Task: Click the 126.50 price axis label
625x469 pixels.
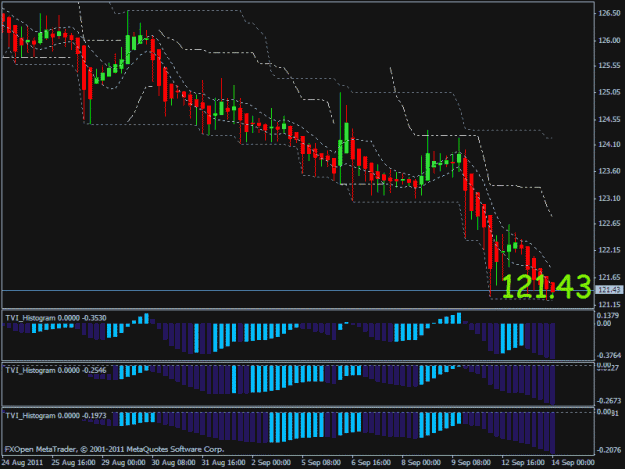Action: point(609,13)
